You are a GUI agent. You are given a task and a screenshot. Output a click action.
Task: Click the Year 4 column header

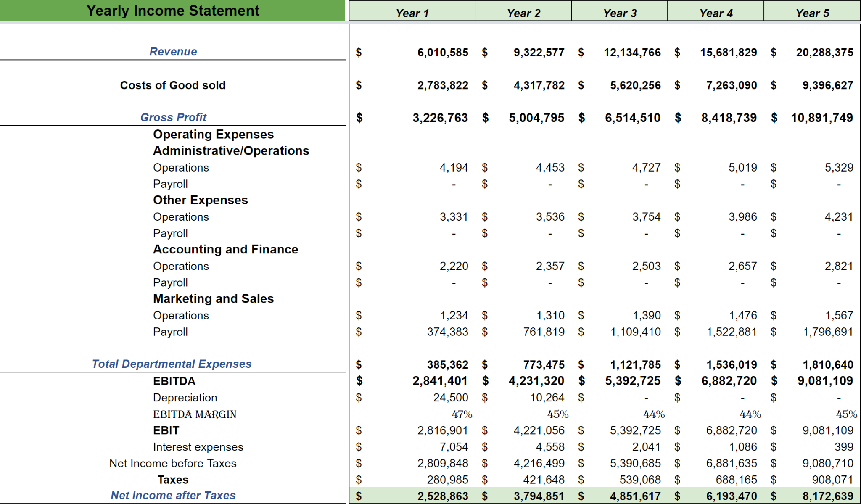coord(716,11)
